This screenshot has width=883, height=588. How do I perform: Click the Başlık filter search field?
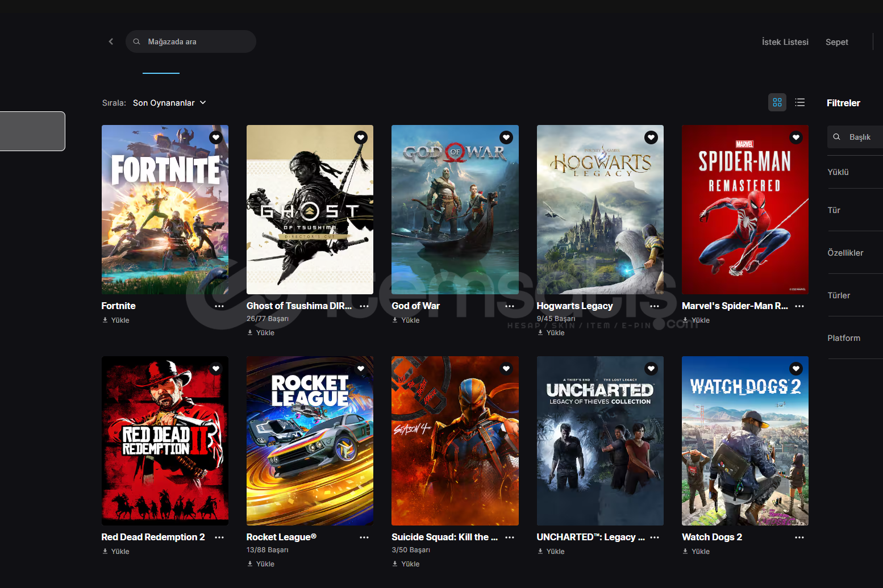855,137
